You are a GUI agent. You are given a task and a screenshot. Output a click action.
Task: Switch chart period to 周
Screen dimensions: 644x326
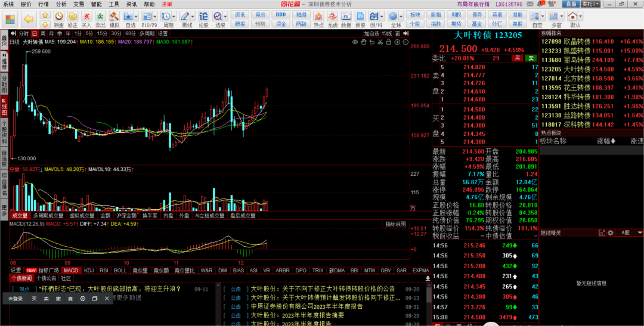(x=43, y=33)
